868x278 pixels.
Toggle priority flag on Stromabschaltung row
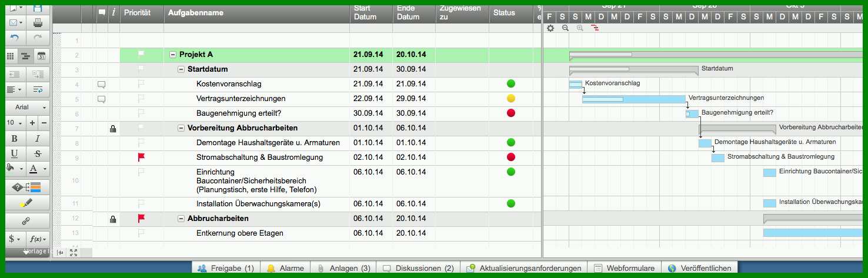click(x=141, y=157)
